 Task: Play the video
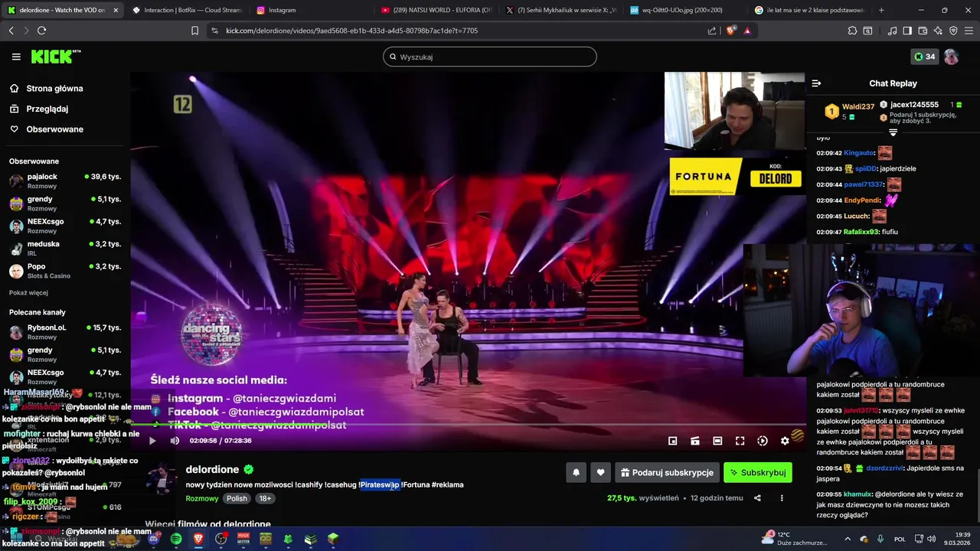click(152, 441)
